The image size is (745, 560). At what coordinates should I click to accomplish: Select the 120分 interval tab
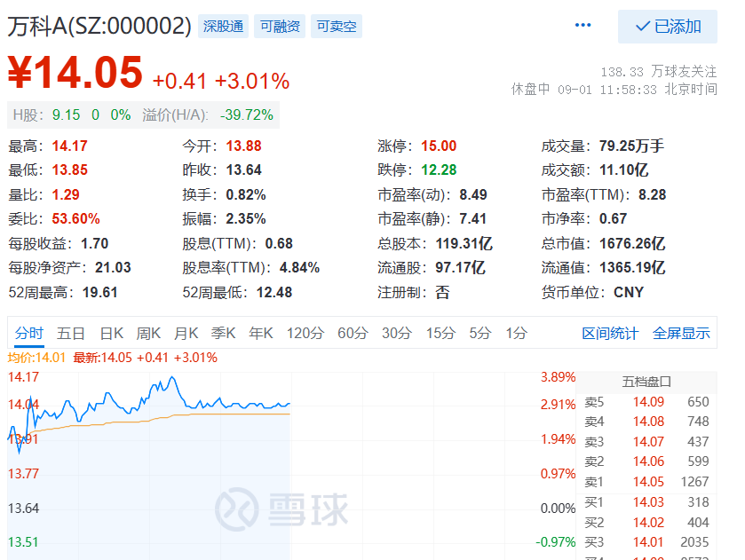(x=305, y=333)
